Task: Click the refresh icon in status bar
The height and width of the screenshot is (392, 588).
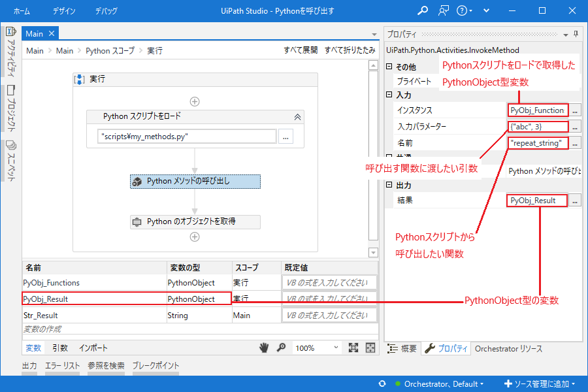Action: [382, 384]
